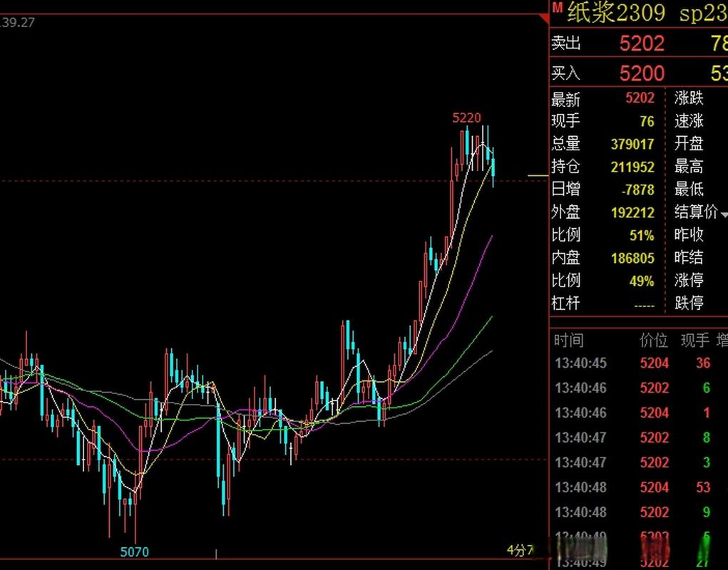Click the time axis tick mark below chart

216,553
